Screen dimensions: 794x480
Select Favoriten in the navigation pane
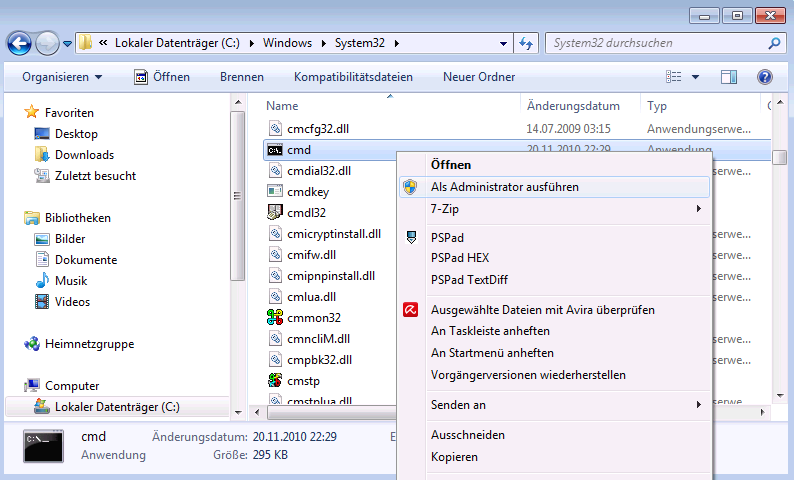[69, 113]
